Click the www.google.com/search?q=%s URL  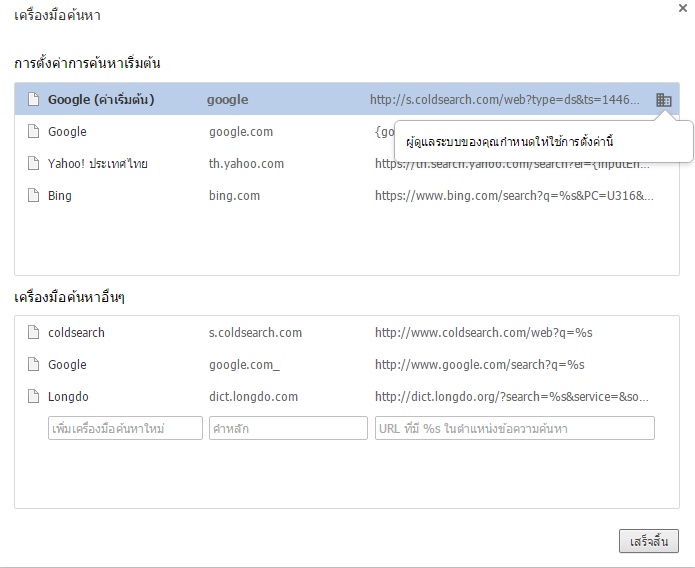pyautogui.click(x=480, y=364)
